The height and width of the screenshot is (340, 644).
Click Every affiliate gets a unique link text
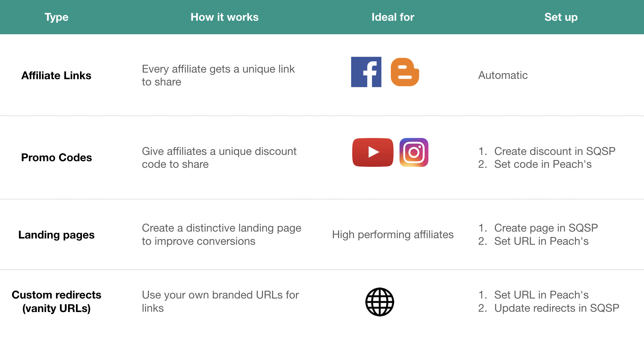pyautogui.click(x=218, y=69)
